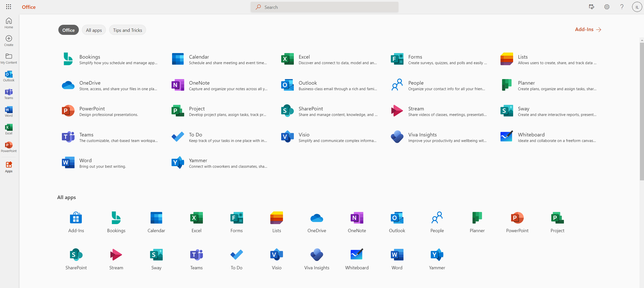This screenshot has width=644, height=288.
Task: Open the OneNote tile under All apps
Action: [x=357, y=222]
